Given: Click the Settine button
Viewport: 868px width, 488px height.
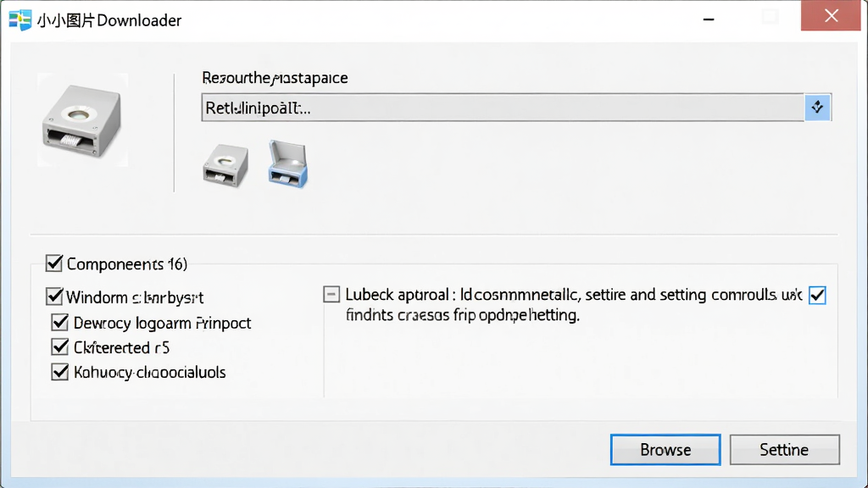Looking at the screenshot, I should click(x=784, y=449).
